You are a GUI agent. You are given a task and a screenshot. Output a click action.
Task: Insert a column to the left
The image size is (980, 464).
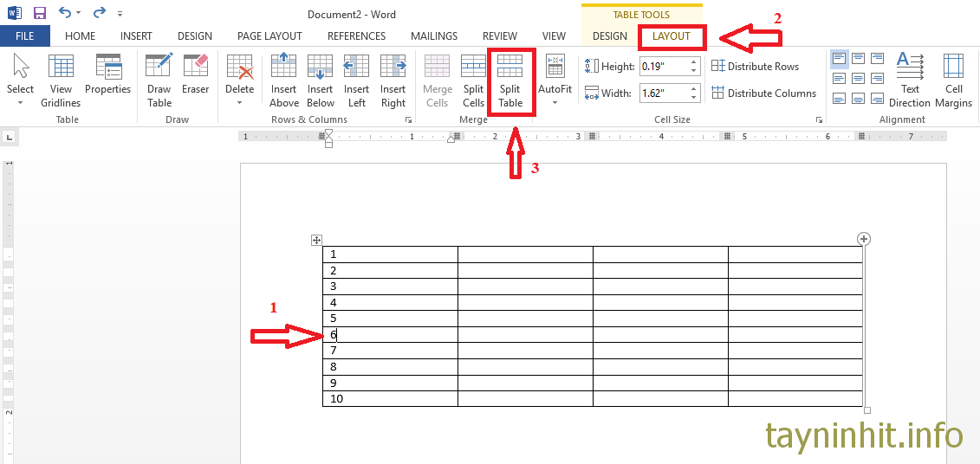click(x=356, y=81)
